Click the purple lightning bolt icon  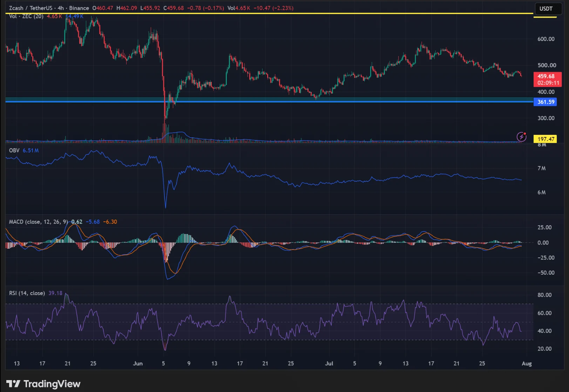[x=522, y=137]
